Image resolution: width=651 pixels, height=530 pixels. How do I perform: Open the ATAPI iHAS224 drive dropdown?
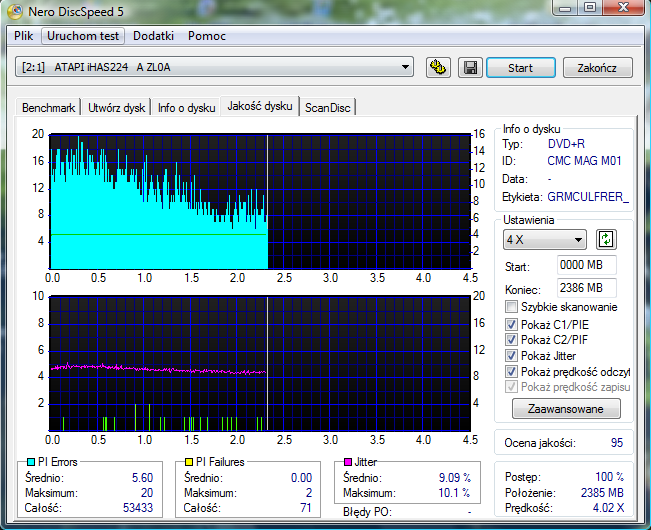point(214,67)
